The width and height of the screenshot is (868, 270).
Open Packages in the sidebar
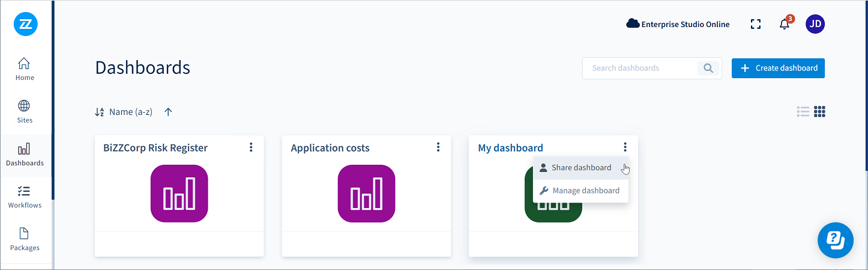[x=25, y=239]
